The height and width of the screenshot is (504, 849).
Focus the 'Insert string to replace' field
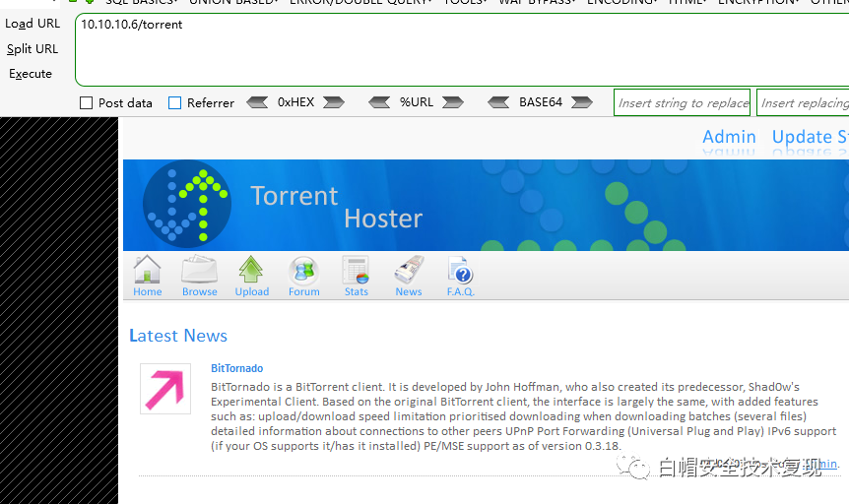[683, 102]
